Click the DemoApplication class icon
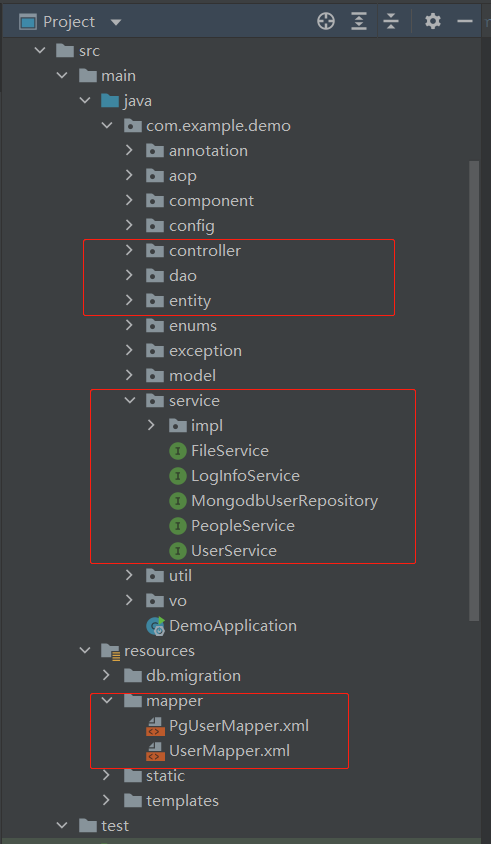The image size is (491, 844). (156, 626)
